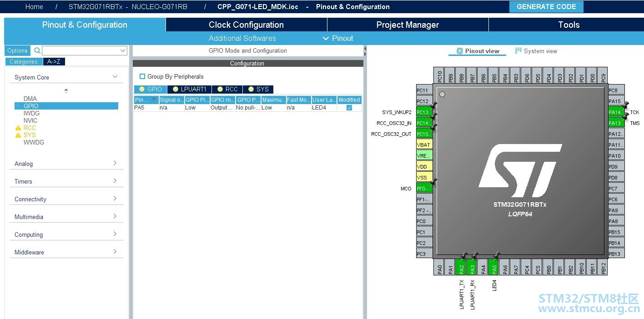The image size is (644, 319).
Task: Select green pin PA3 on chip
Action: click(x=472, y=267)
